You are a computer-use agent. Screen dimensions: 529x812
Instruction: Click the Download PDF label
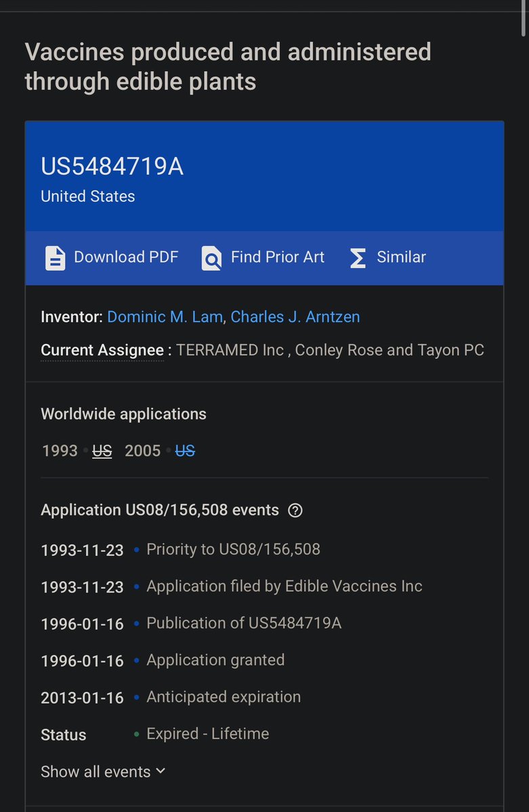(126, 257)
